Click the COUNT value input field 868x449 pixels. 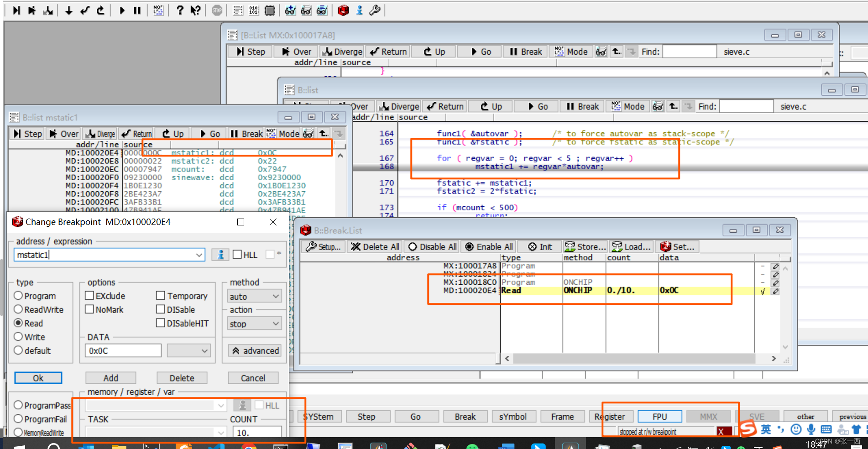(257, 432)
